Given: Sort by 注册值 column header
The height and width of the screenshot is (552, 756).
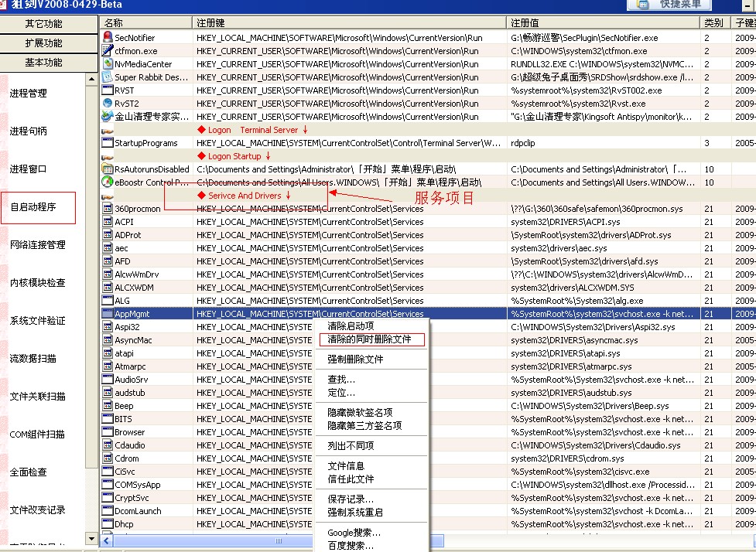Looking at the screenshot, I should 604,22.
